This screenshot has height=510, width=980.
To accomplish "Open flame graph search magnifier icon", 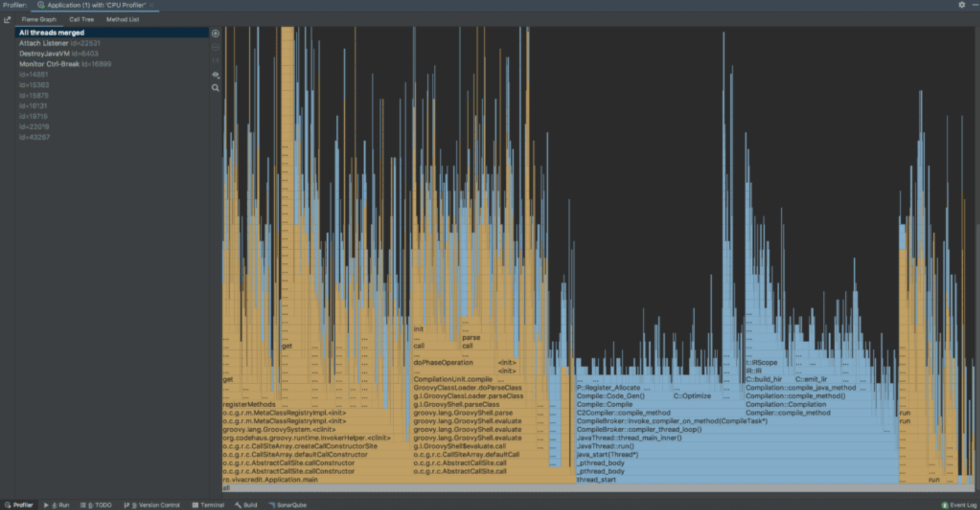I will [x=215, y=88].
